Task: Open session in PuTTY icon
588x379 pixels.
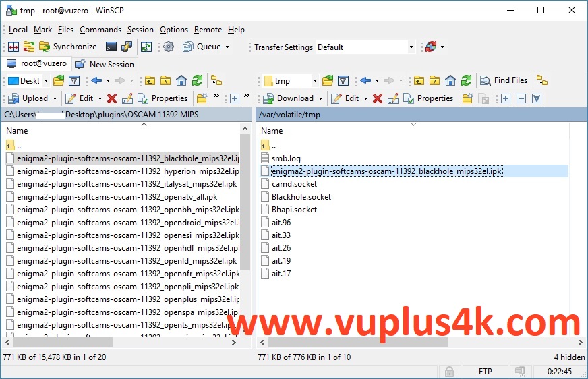Action: 127,47
